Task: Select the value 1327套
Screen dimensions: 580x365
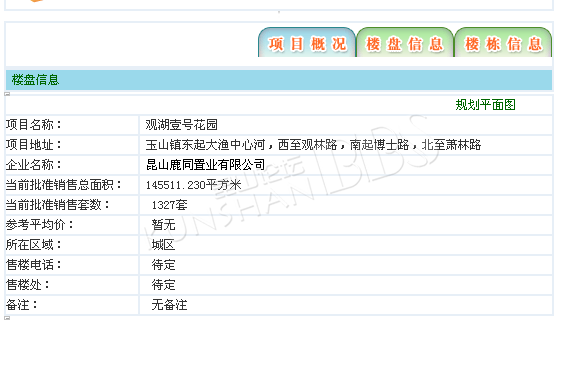Action: click(x=169, y=205)
